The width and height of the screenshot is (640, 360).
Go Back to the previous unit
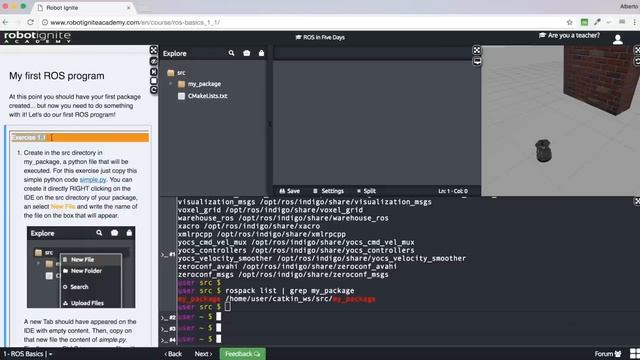pos(173,354)
